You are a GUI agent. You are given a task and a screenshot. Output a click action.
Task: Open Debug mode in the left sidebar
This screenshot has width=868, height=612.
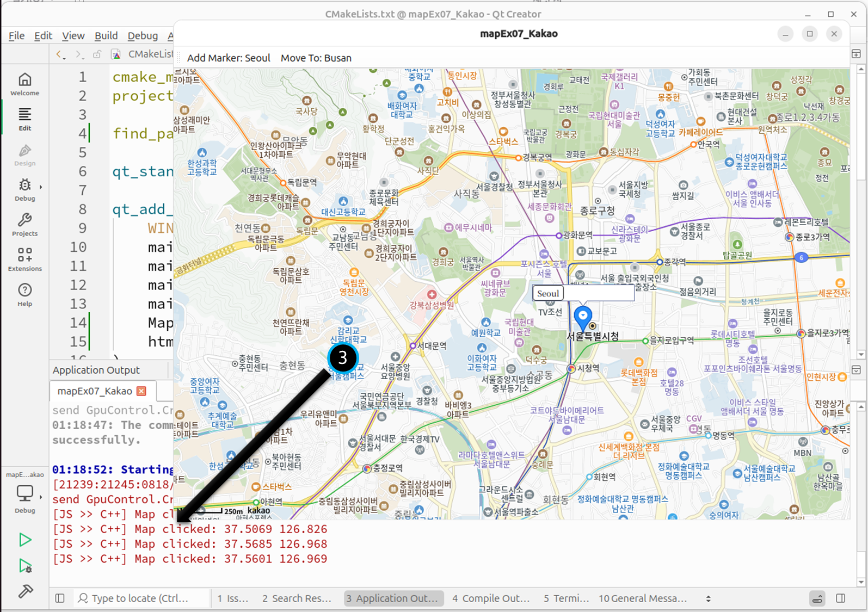pyautogui.click(x=25, y=189)
